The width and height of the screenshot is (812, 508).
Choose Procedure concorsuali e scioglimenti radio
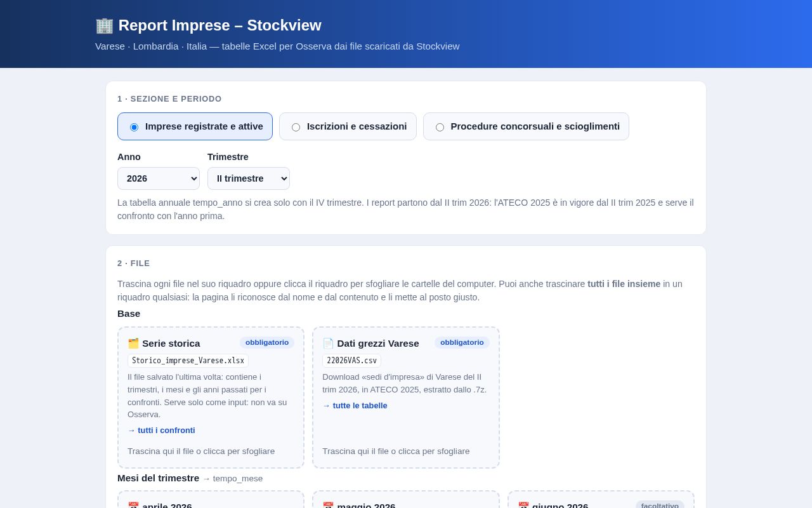point(440,127)
